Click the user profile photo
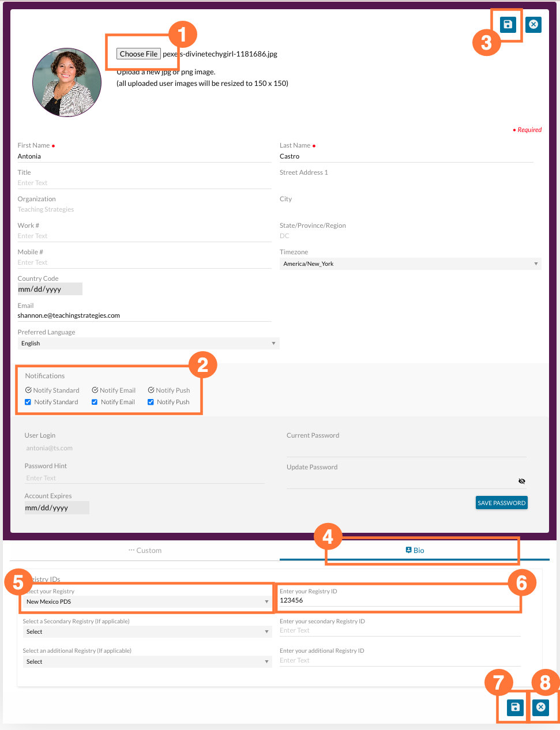 coord(67,83)
